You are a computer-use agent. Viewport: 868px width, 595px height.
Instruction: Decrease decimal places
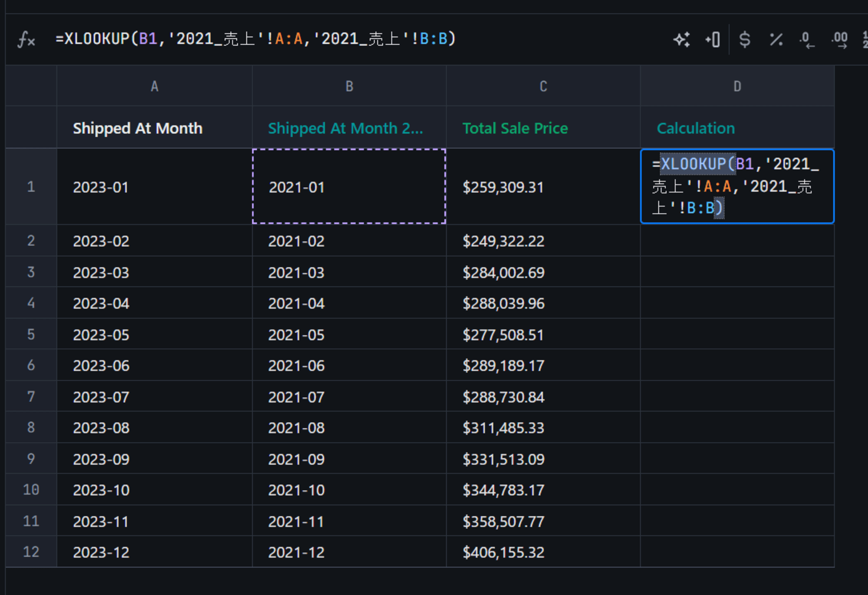point(807,40)
